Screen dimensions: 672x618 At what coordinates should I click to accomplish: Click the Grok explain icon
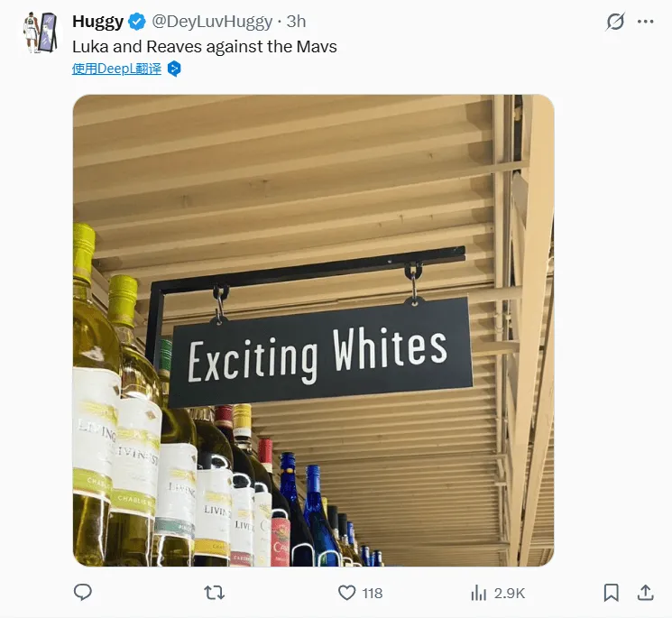pyautogui.click(x=615, y=22)
